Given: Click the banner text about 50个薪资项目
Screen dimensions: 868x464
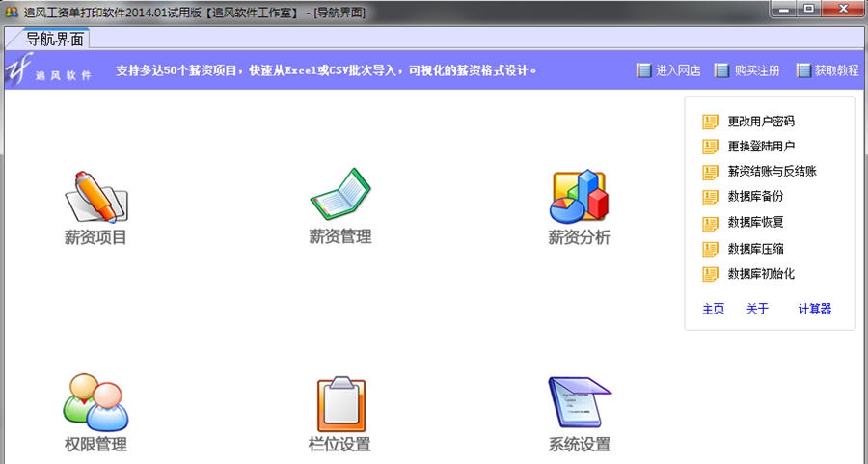Looking at the screenshot, I should click(327, 70).
